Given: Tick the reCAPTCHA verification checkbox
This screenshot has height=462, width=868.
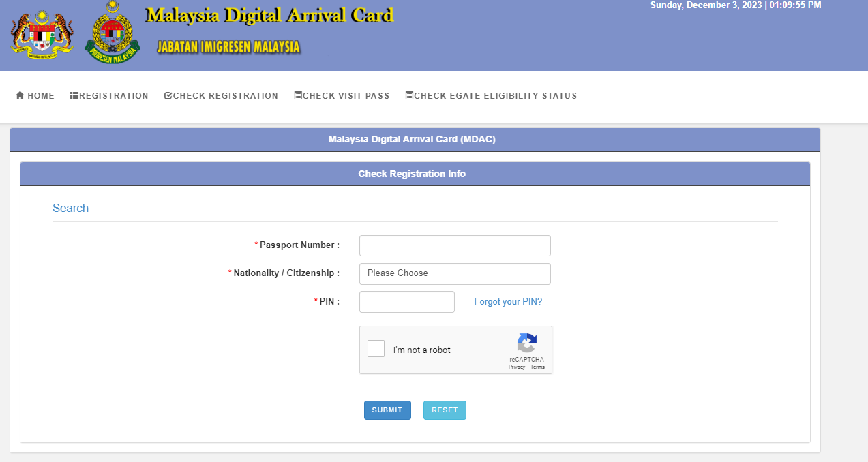Looking at the screenshot, I should pyautogui.click(x=376, y=348).
